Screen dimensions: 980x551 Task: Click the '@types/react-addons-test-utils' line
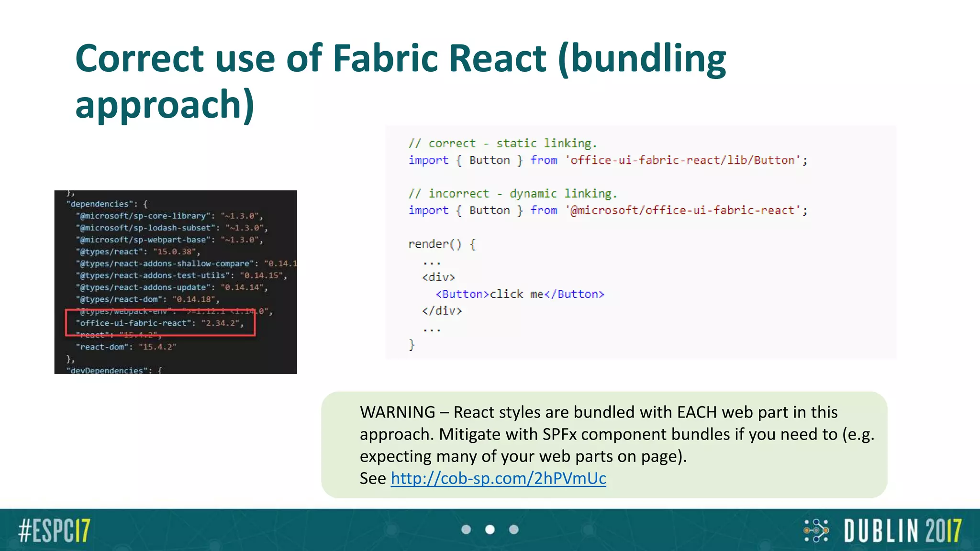point(181,275)
